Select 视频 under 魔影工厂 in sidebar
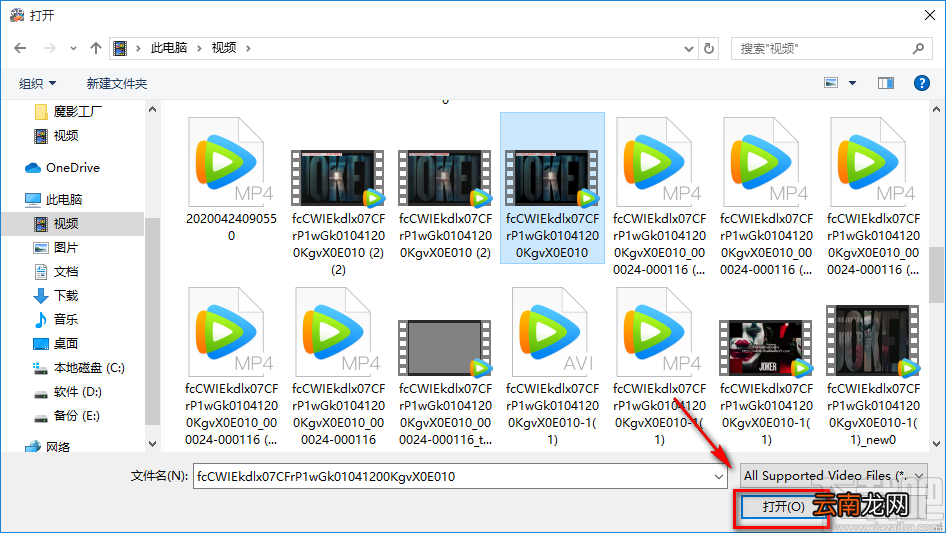Image resolution: width=946 pixels, height=533 pixels. [x=56, y=136]
